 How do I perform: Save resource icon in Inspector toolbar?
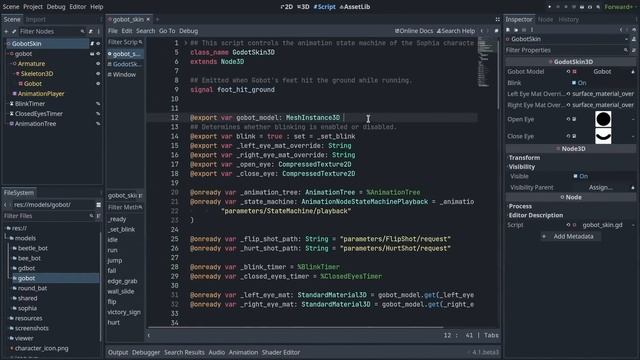[524, 30]
